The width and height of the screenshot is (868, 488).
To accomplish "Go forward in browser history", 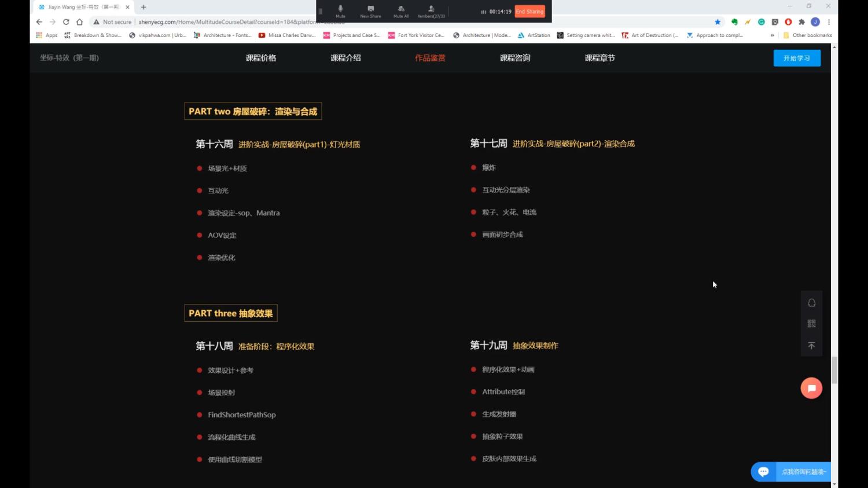I will tap(53, 22).
